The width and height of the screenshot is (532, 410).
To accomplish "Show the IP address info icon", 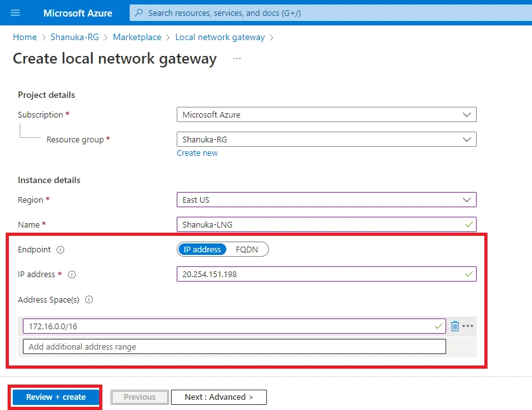I will (72, 275).
